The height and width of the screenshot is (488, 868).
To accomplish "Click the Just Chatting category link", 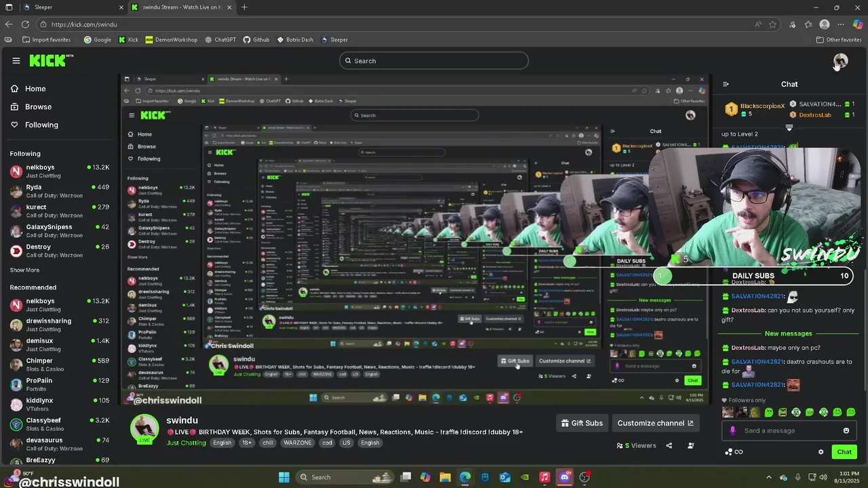I will 186,443.
